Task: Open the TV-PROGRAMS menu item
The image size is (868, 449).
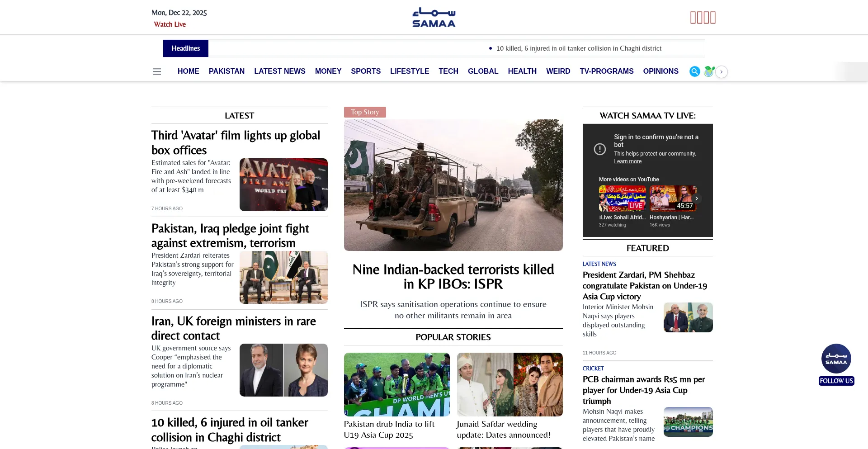Action: click(x=607, y=71)
